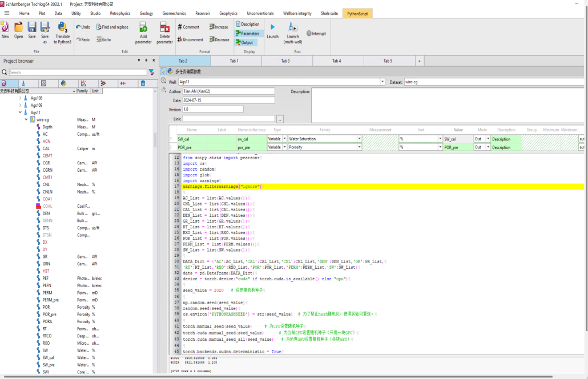Click the Add parameter icon
The image size is (588, 379).
tap(143, 27)
